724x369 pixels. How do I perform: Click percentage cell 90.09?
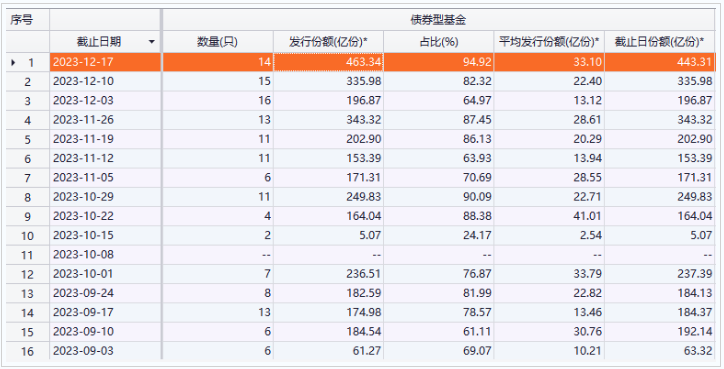439,197
